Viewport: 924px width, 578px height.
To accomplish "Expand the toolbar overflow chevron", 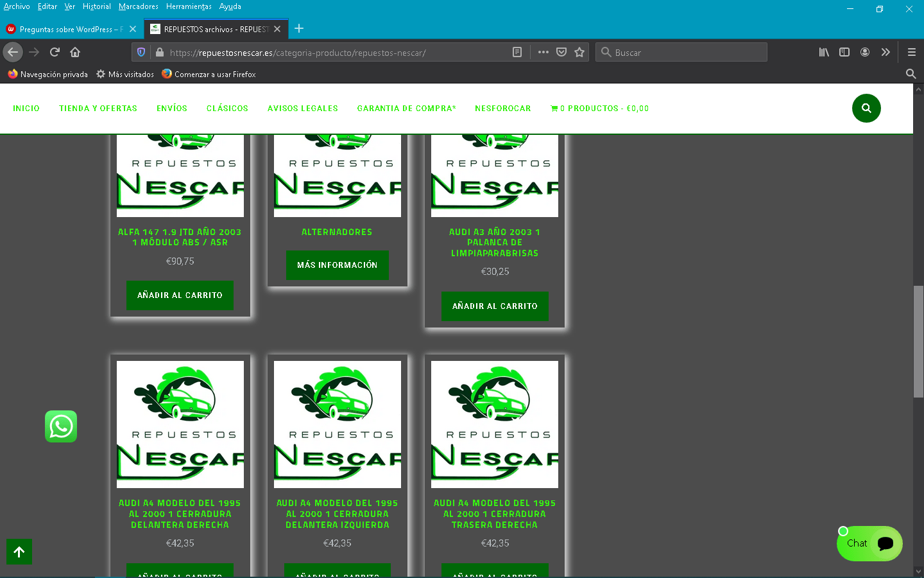I will (886, 52).
